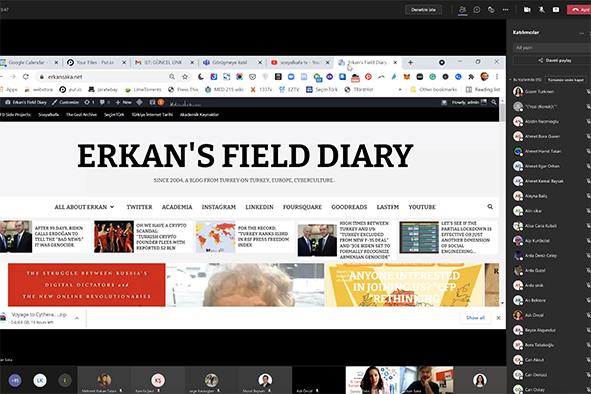Click the participant name search field

point(552,48)
